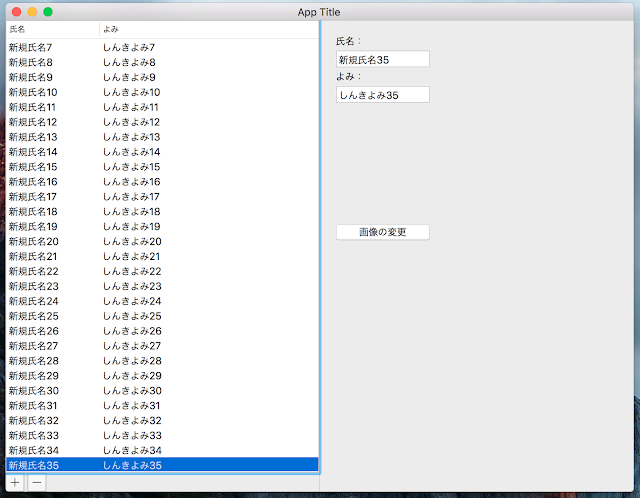This screenshot has width=640, height=498.
Task: Select row 新規氏名32
Action: [162, 420]
